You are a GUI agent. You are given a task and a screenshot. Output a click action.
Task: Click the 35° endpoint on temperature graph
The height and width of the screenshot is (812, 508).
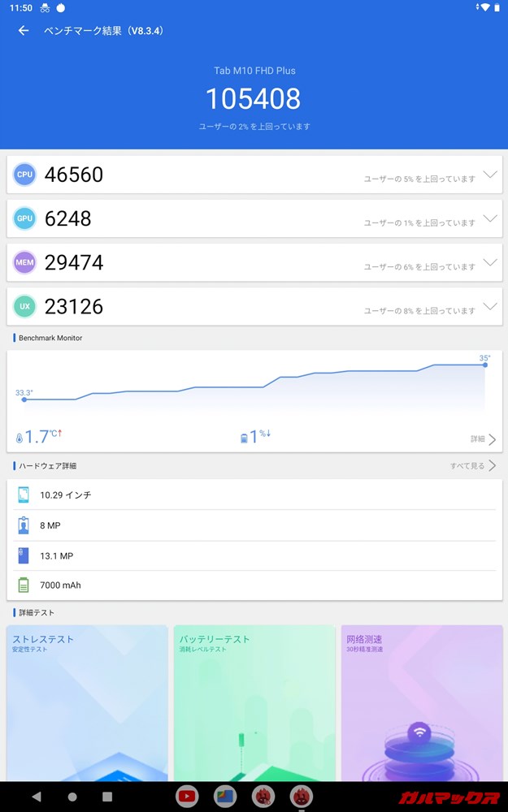(x=485, y=365)
